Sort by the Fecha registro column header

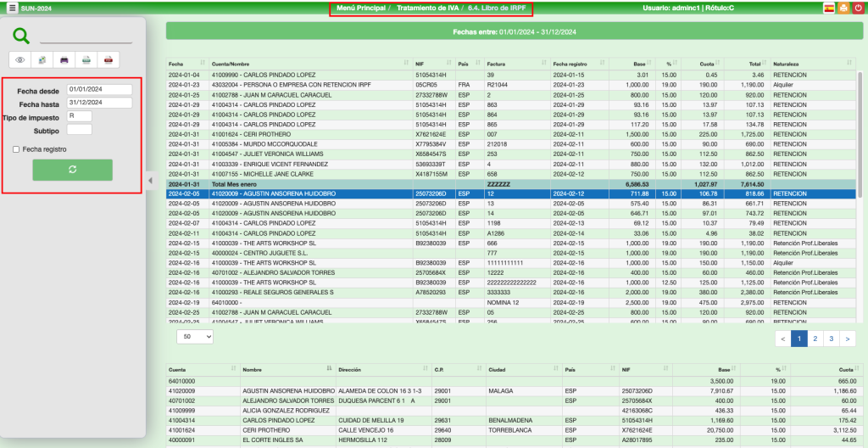[x=580, y=64]
